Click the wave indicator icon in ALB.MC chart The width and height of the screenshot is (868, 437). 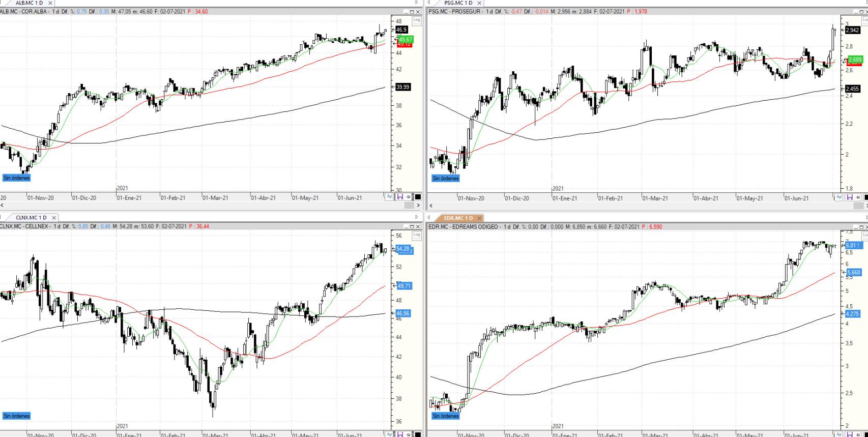click(390, 197)
